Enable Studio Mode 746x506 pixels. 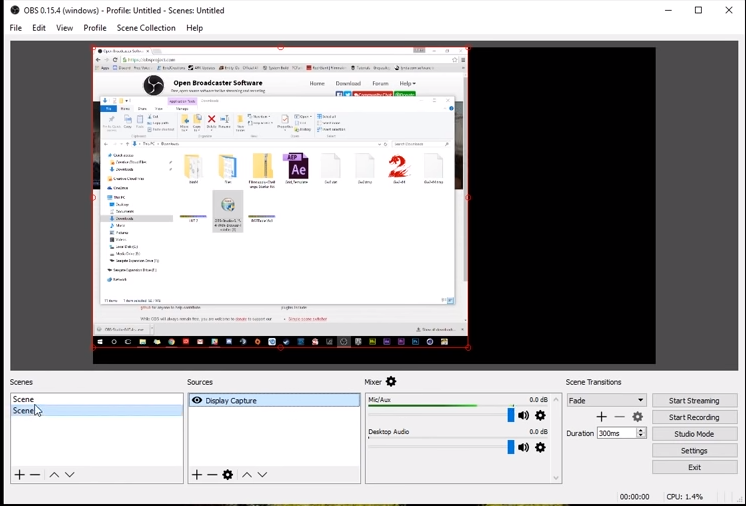click(694, 434)
